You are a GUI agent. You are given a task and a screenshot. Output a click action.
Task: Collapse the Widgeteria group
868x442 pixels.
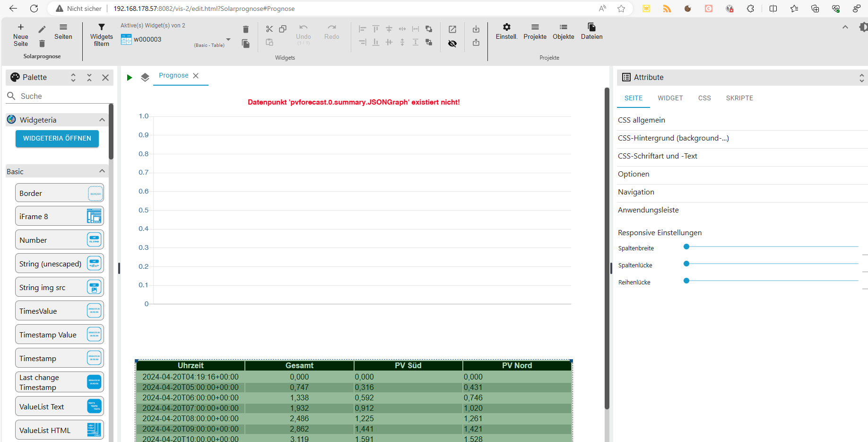pyautogui.click(x=102, y=120)
